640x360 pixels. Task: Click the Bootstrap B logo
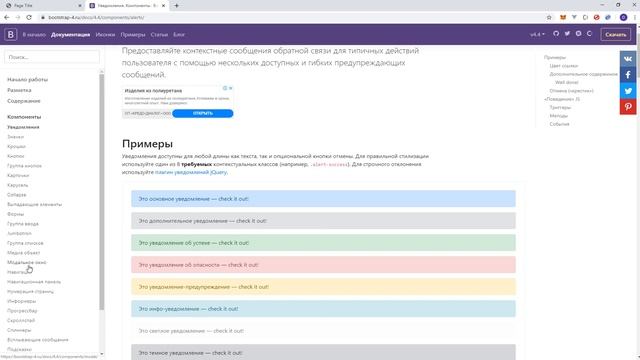point(11,35)
